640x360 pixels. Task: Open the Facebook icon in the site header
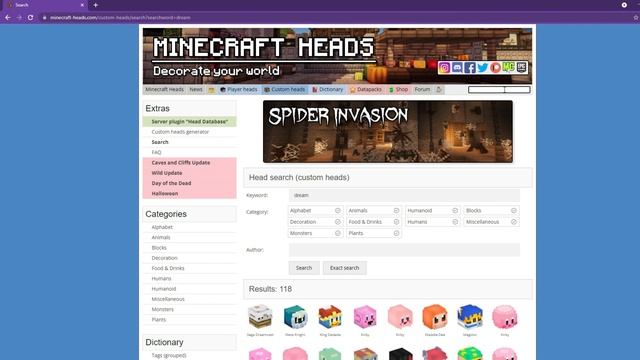469,67
